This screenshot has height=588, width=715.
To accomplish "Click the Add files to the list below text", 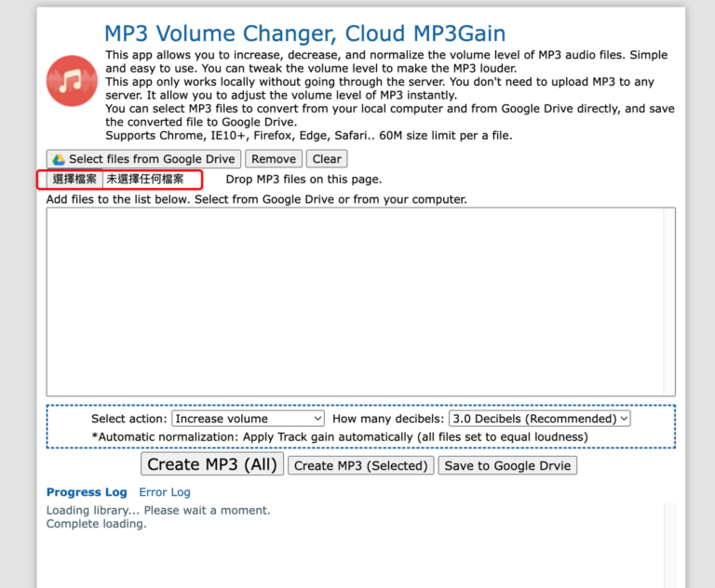I will coord(257,199).
